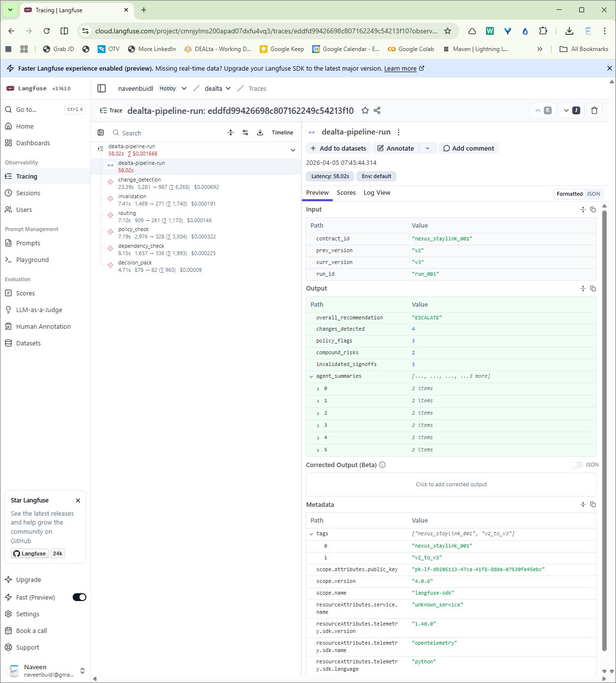Star this trace to bookmark it
This screenshot has height=683, width=616.
point(365,111)
